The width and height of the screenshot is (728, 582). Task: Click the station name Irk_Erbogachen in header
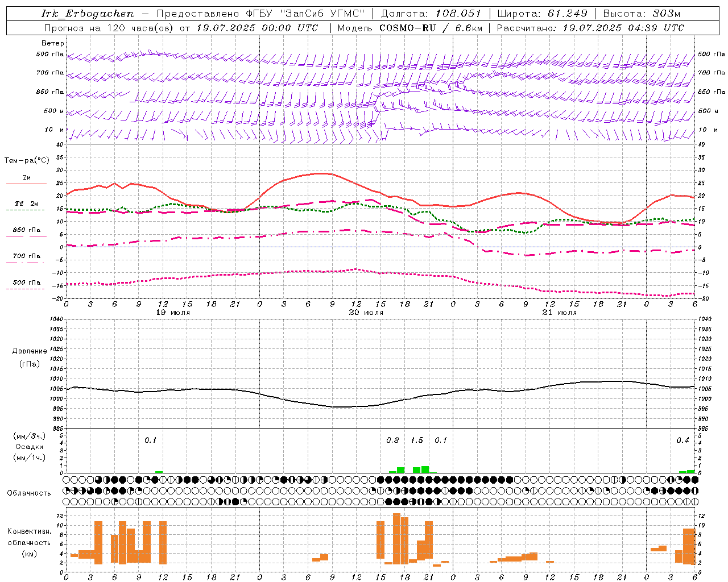[88, 14]
